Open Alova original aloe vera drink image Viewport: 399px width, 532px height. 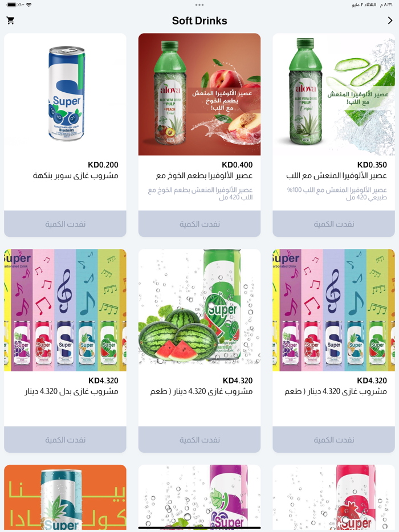tap(333, 95)
